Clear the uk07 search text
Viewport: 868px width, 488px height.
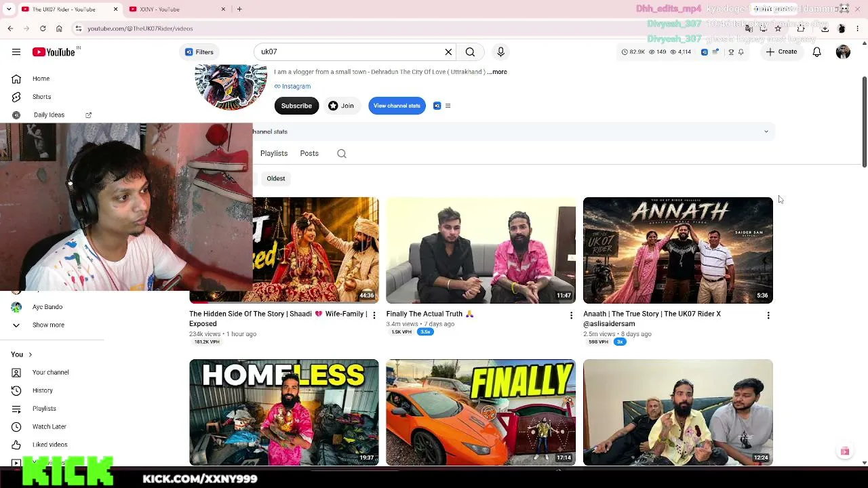point(448,52)
